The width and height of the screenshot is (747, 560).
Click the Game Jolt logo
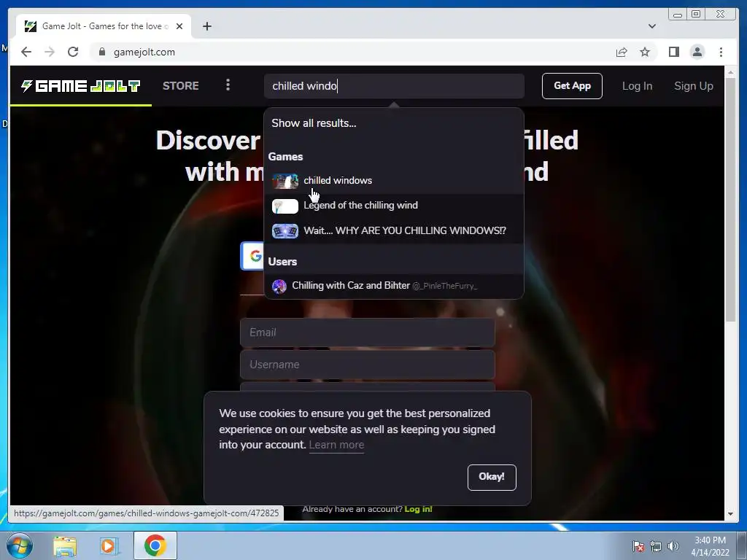[x=80, y=86]
